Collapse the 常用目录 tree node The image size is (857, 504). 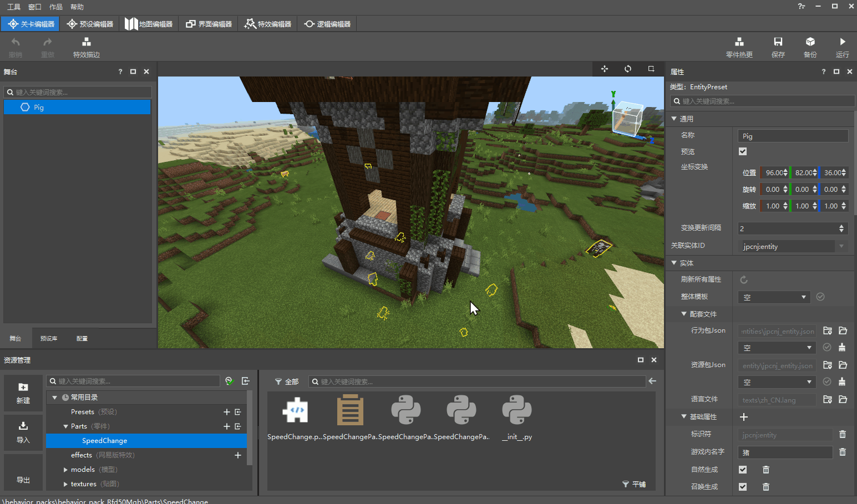tap(54, 398)
